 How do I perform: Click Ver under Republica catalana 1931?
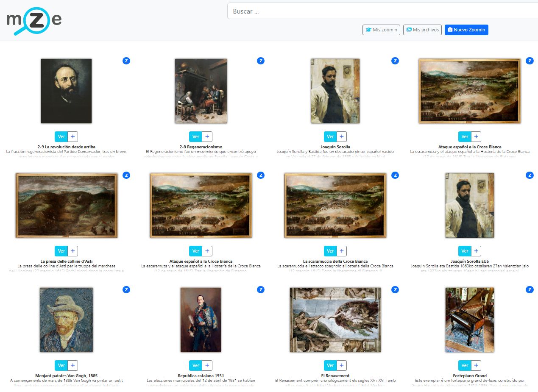(195, 365)
